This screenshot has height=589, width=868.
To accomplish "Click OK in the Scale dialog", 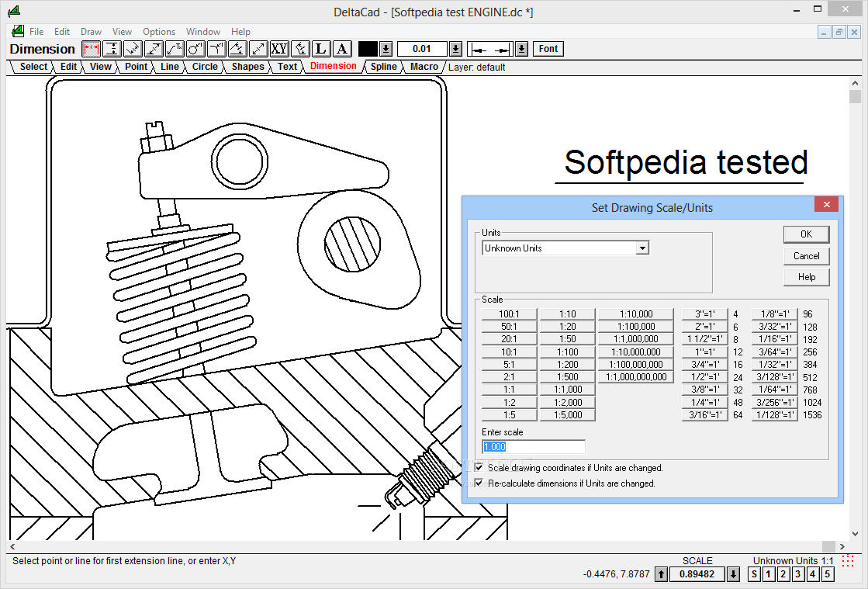I will point(806,234).
